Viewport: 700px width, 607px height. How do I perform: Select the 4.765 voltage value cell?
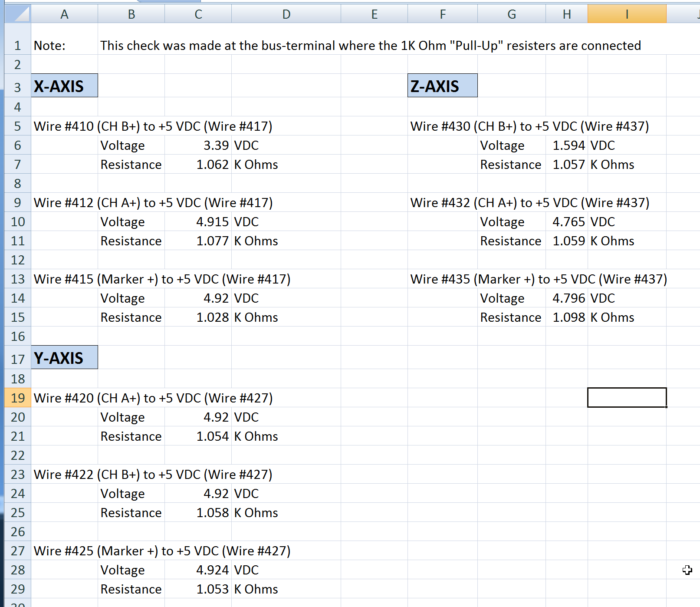point(567,222)
